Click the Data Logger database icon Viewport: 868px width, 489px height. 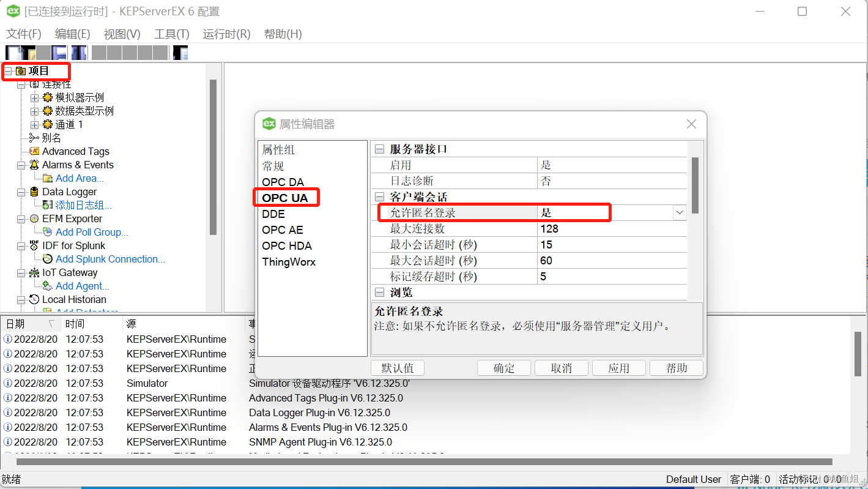click(x=34, y=192)
